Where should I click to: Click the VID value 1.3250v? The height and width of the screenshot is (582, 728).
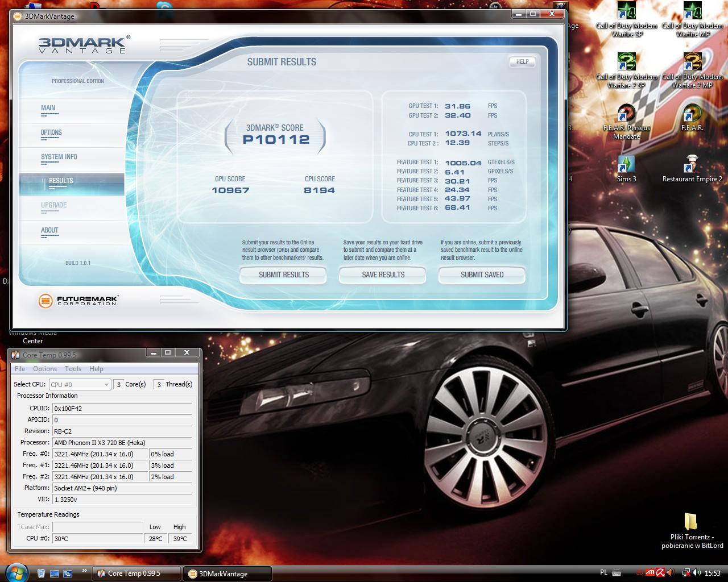122,500
